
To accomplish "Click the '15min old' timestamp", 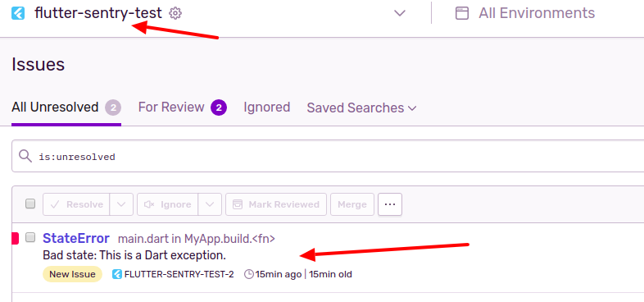I will pyautogui.click(x=331, y=274).
